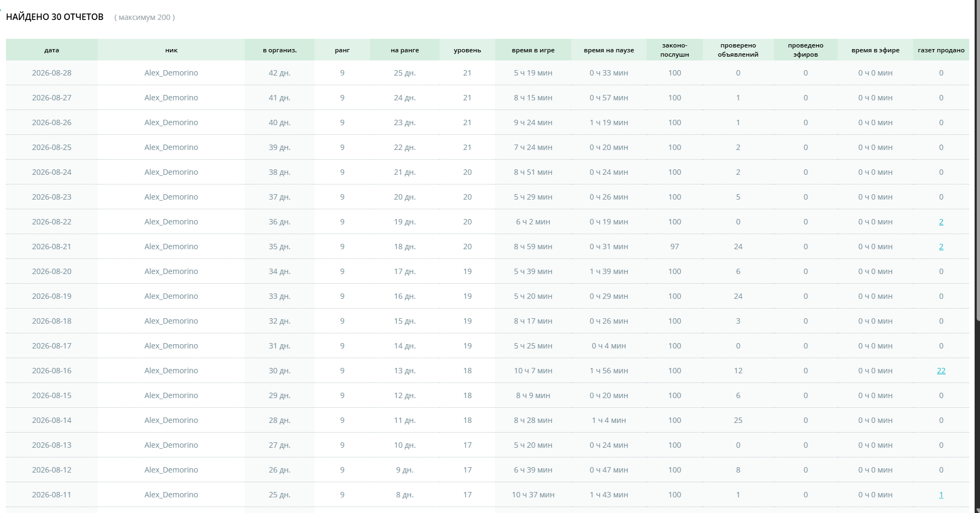Sort by the дата column header
The image size is (980, 513).
52,50
